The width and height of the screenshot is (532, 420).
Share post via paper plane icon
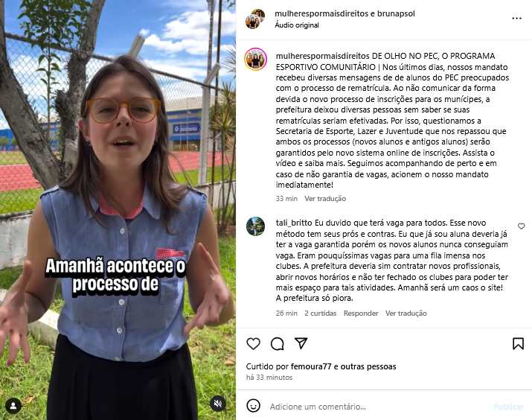click(x=301, y=343)
